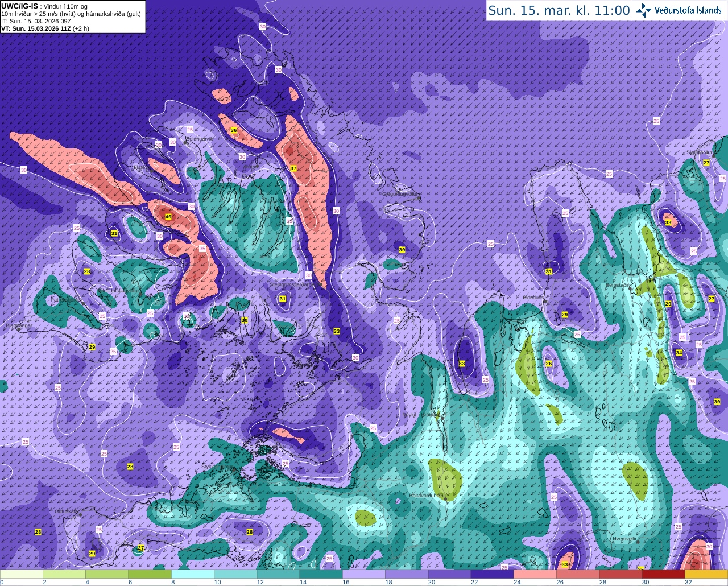Pick the light cyan 8–10 legend swatch
Viewport: 728px width, 586px height.
point(192,573)
